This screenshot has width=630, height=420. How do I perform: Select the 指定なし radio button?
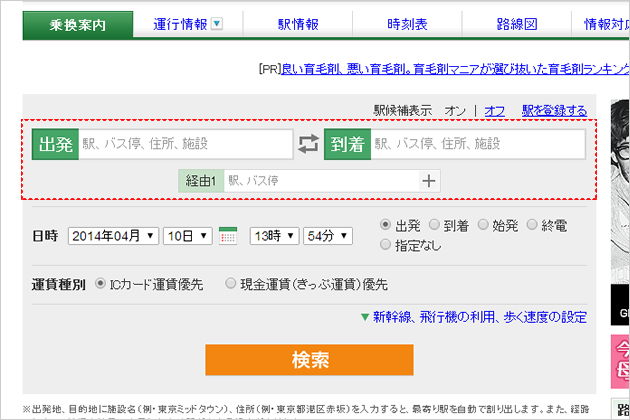(x=385, y=244)
